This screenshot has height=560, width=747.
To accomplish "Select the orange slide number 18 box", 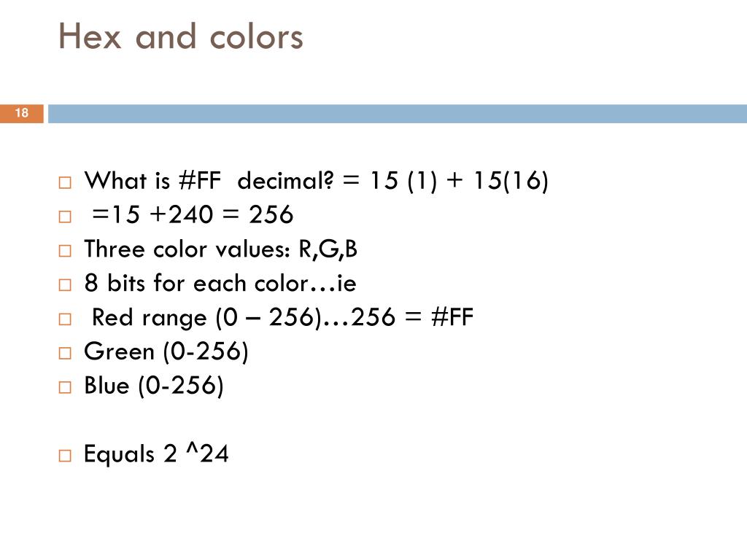I will coord(22,113).
